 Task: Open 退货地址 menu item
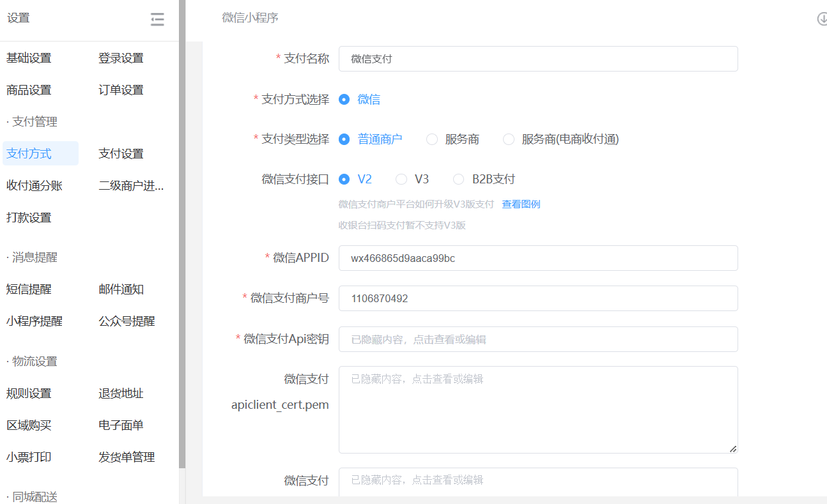tap(121, 393)
